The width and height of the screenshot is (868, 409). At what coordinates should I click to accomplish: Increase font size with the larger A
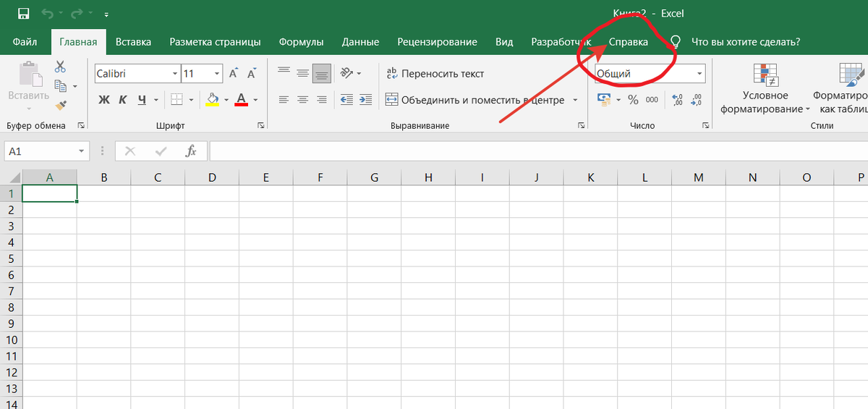(234, 74)
